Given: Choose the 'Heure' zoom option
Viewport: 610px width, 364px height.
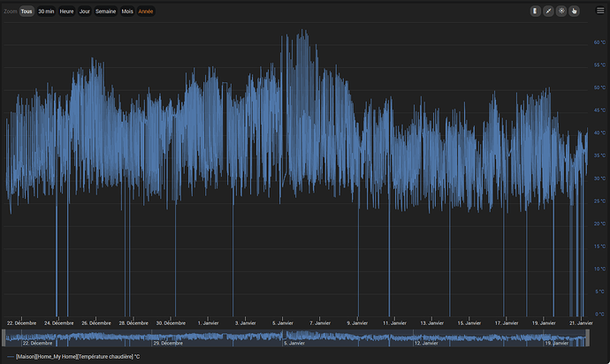Looking at the screenshot, I should point(66,11).
